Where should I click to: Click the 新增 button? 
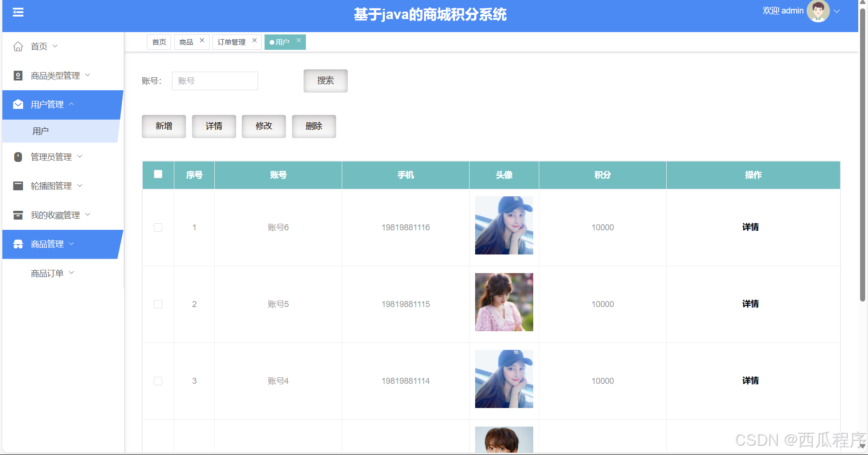(164, 127)
